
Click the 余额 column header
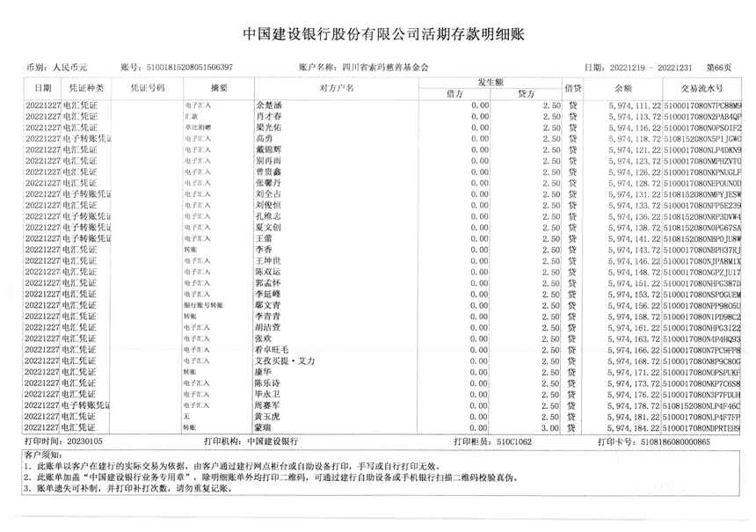[623, 88]
